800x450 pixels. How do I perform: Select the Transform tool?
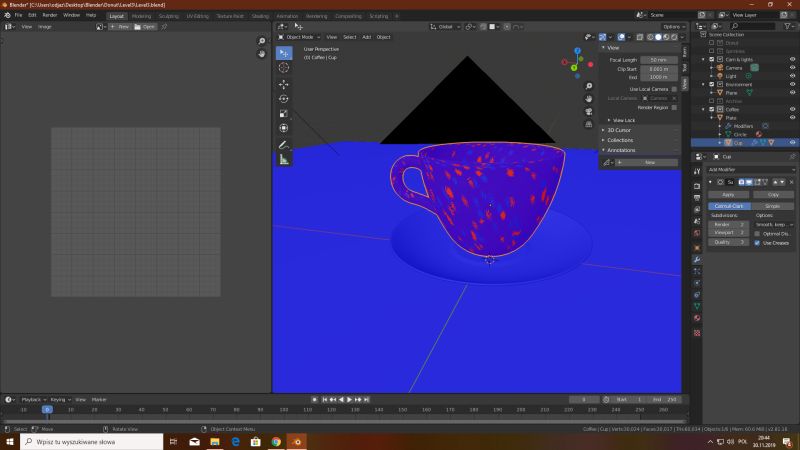[284, 129]
